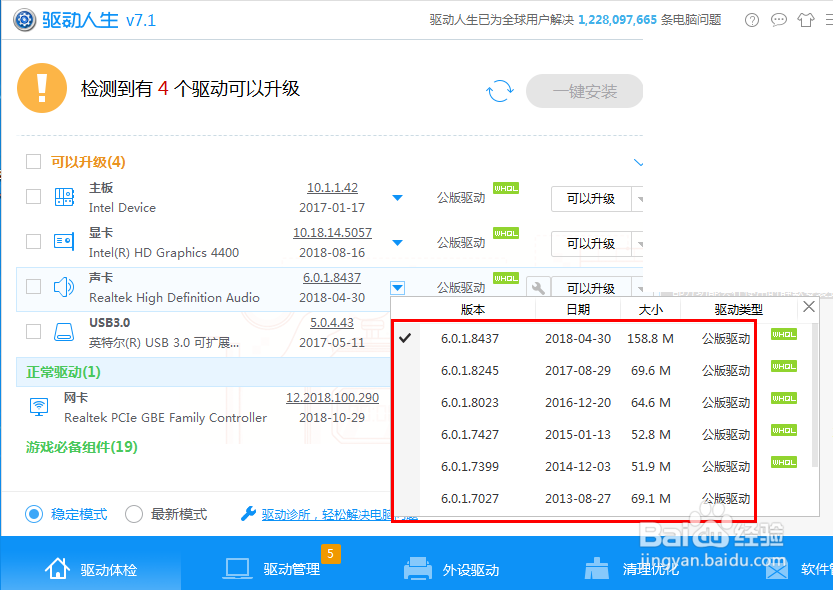This screenshot has height=590, width=833.
Task: Check the 显卡 HD Graphics 4400 checkbox
Action: [x=33, y=242]
